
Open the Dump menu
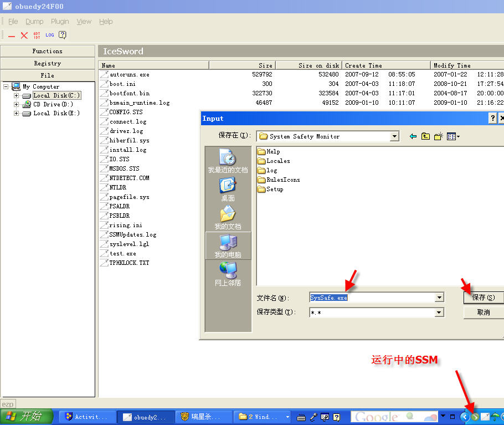tap(34, 22)
